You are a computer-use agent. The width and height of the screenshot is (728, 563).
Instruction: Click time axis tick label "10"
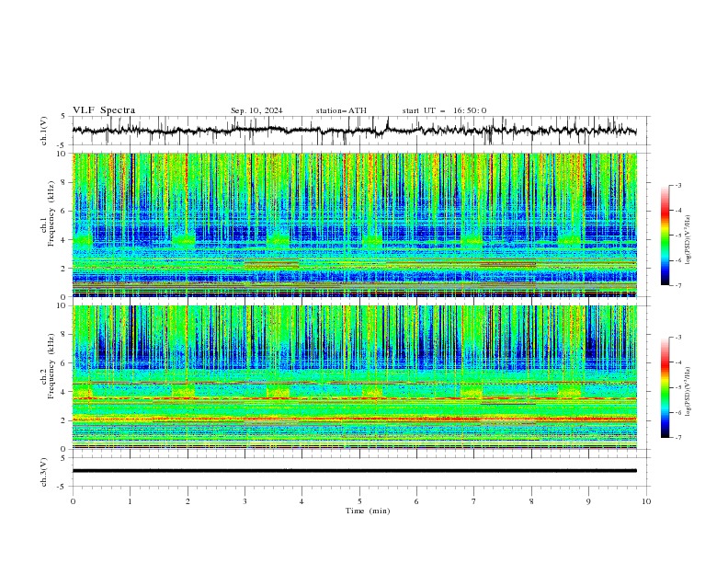[646, 501]
